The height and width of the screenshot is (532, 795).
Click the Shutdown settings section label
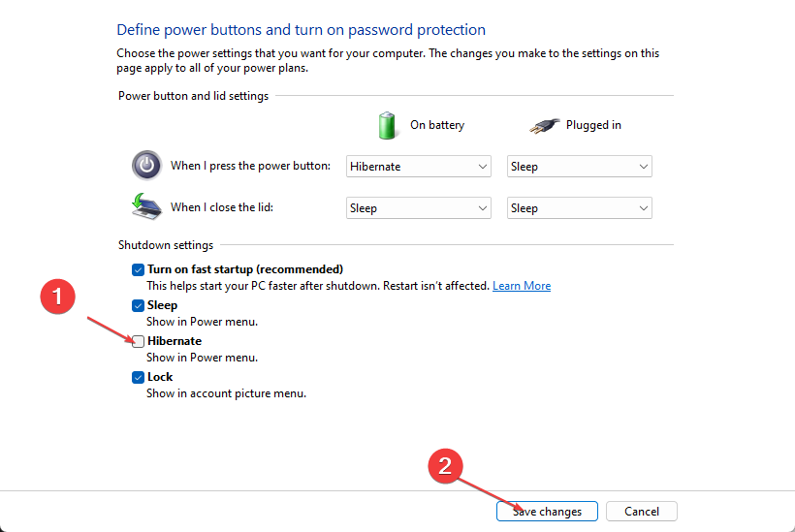click(166, 245)
